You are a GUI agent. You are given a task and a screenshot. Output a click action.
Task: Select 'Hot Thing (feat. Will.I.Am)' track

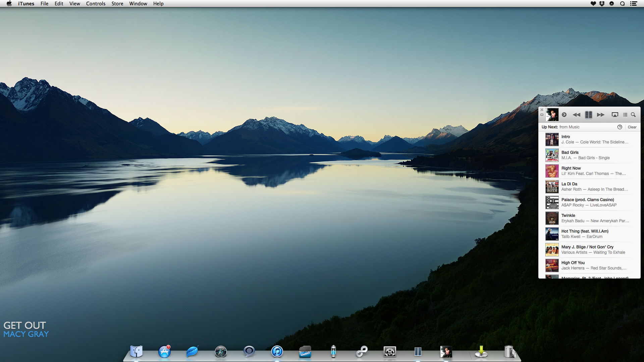(589, 234)
